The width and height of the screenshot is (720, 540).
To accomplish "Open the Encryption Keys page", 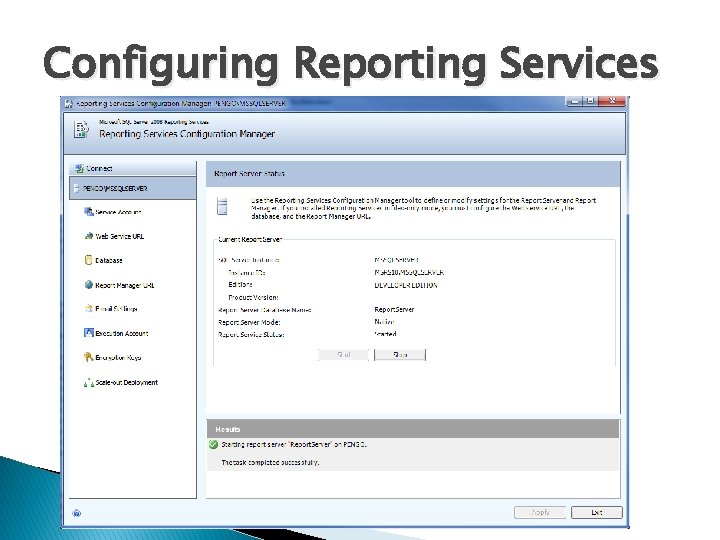I will (118, 358).
